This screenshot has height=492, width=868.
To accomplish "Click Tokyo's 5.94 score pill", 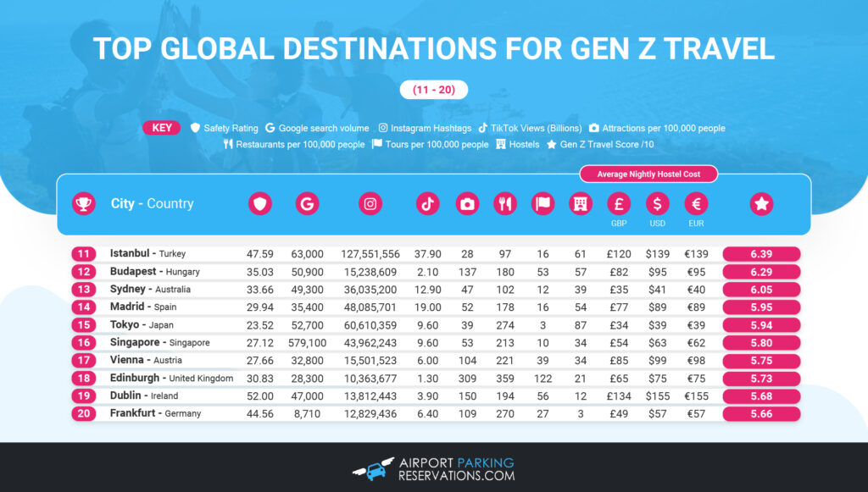I will click(760, 324).
